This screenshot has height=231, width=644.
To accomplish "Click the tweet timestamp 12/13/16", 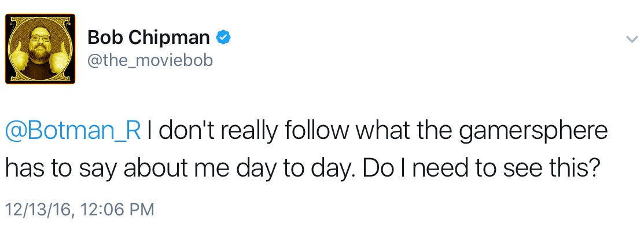I will [39, 209].
